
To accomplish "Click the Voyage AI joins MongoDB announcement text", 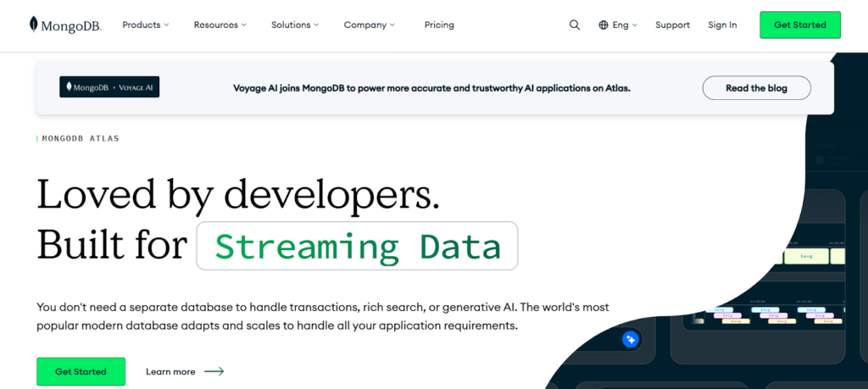I will tap(431, 88).
